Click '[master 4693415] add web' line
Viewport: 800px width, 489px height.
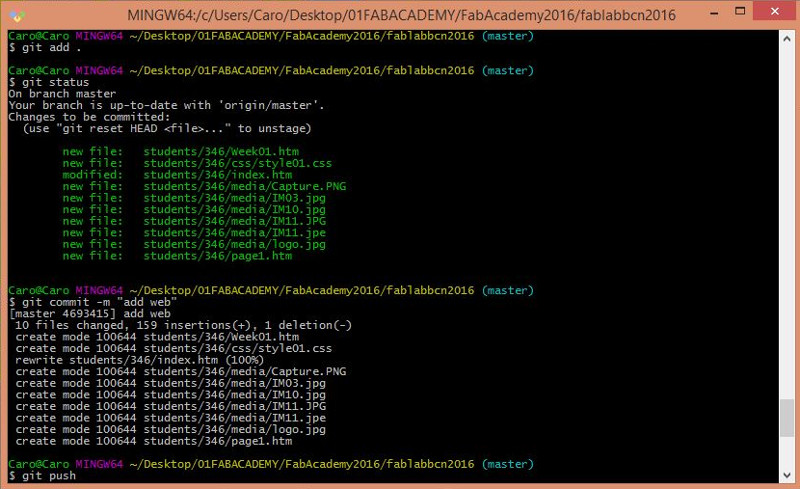(x=90, y=314)
